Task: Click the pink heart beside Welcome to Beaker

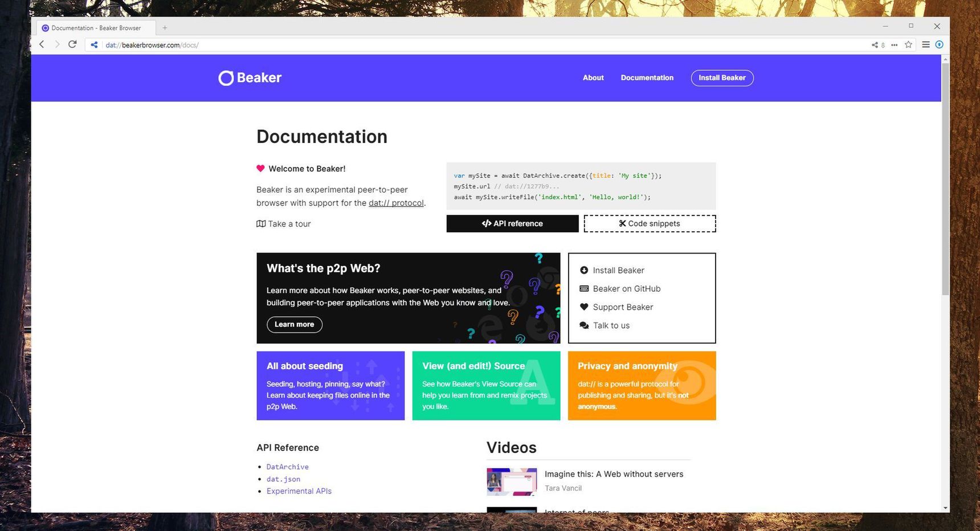Action: [x=260, y=168]
